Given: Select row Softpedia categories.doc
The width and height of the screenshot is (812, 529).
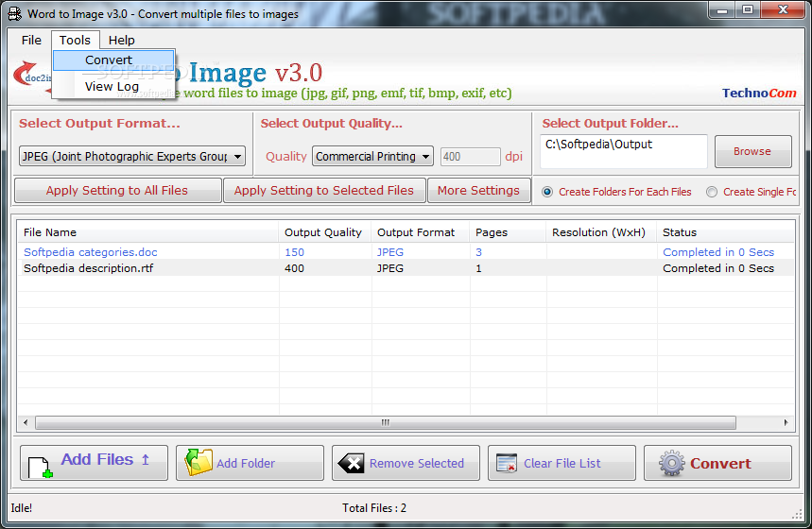Looking at the screenshot, I should (406, 252).
